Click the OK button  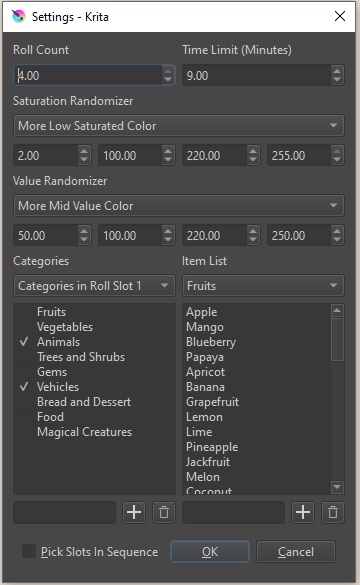210,551
